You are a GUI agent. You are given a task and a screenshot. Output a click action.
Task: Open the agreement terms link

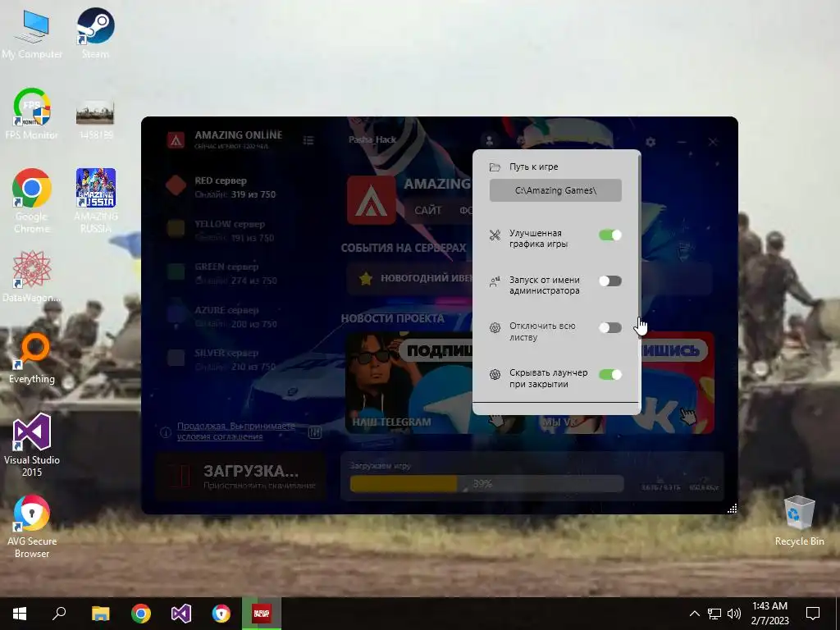[235, 431]
